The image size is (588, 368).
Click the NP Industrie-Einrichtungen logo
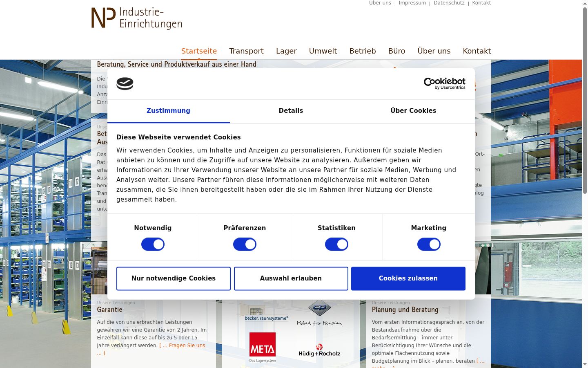tap(136, 18)
